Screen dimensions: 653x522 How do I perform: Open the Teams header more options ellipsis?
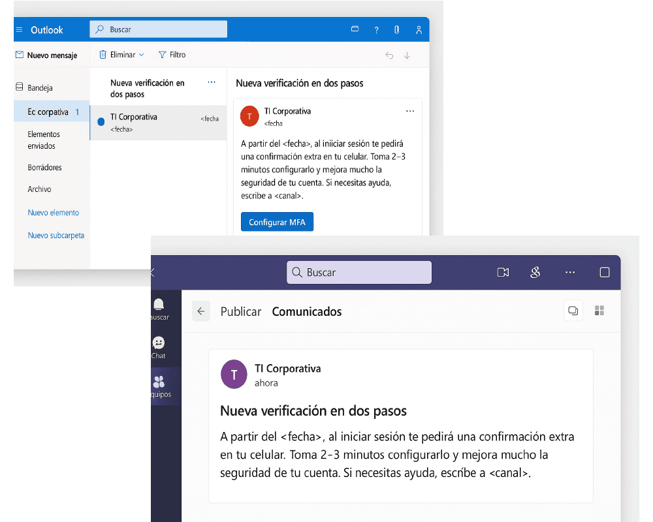point(570,272)
